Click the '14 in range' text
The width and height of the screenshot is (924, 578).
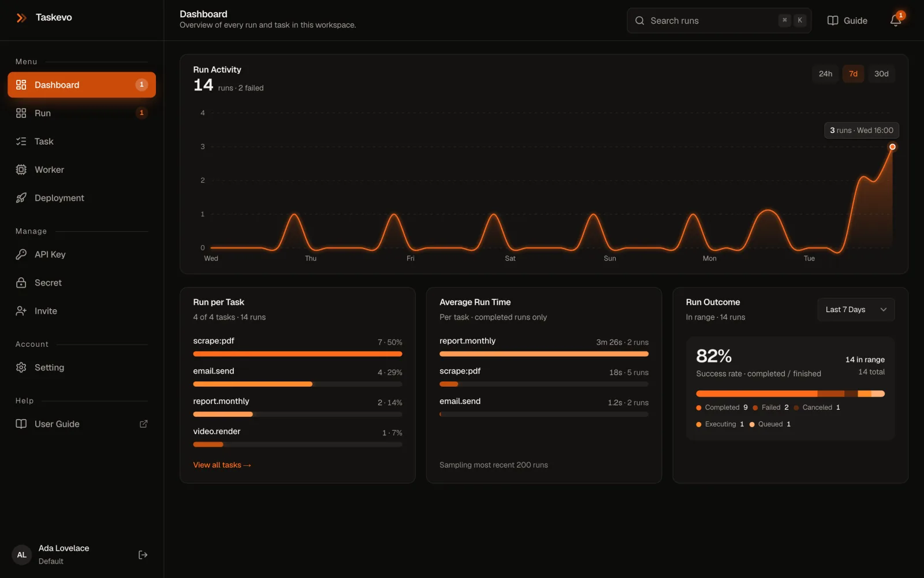click(x=865, y=360)
